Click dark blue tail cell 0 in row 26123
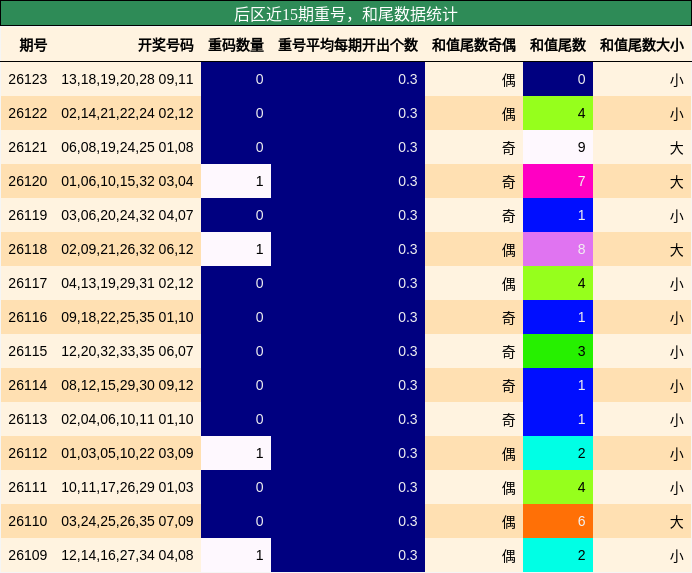692x573 pixels. [558, 79]
